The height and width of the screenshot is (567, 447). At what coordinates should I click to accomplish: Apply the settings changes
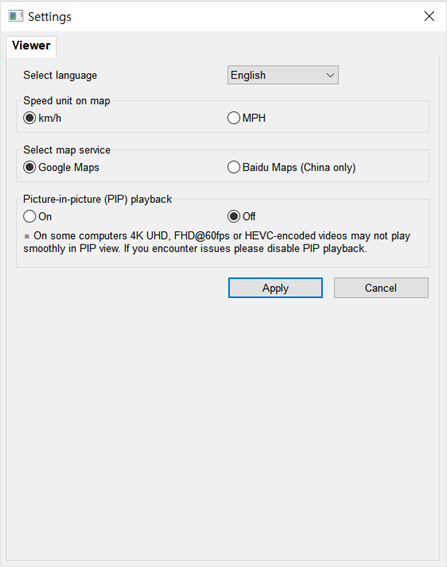[275, 288]
